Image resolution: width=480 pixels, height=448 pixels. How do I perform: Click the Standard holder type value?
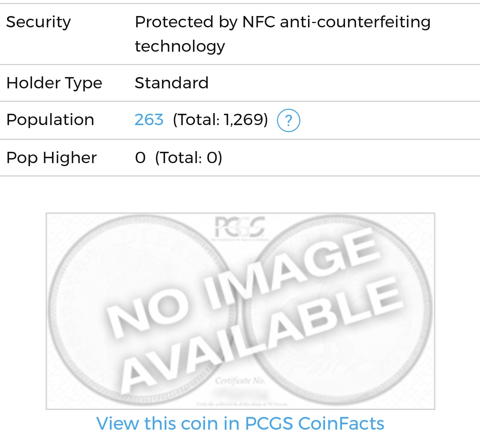click(172, 83)
